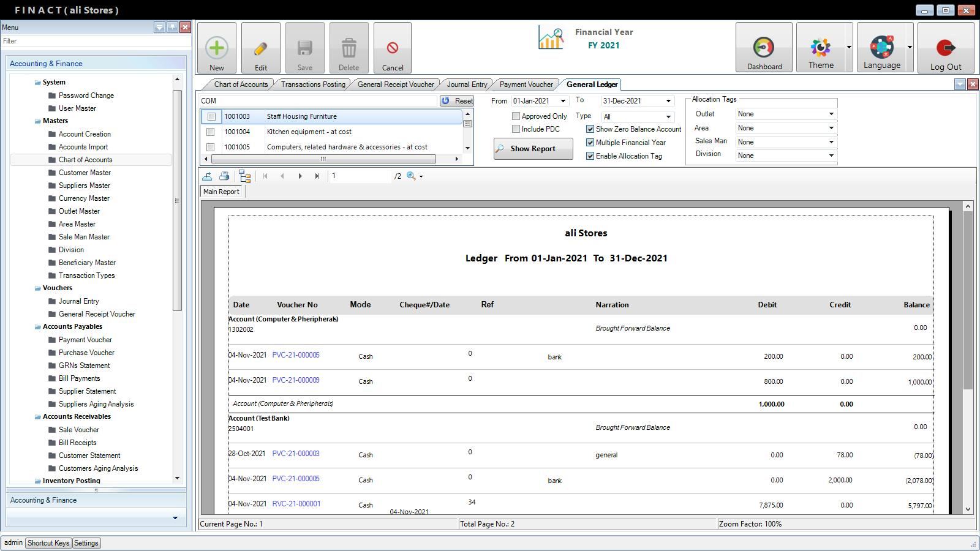Click the New record toolbar button
980x551 pixels.
216,48
